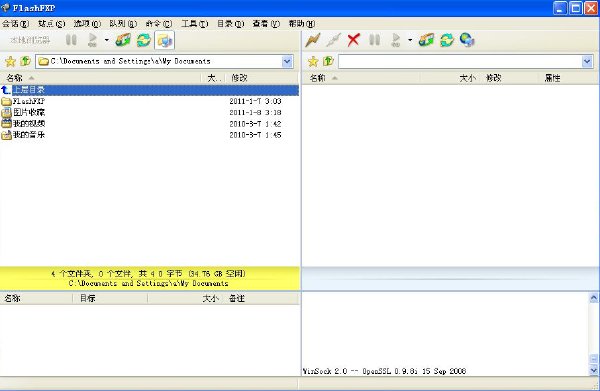Go up one folder in local pane
The width and height of the screenshot is (600, 391).
tap(25, 61)
